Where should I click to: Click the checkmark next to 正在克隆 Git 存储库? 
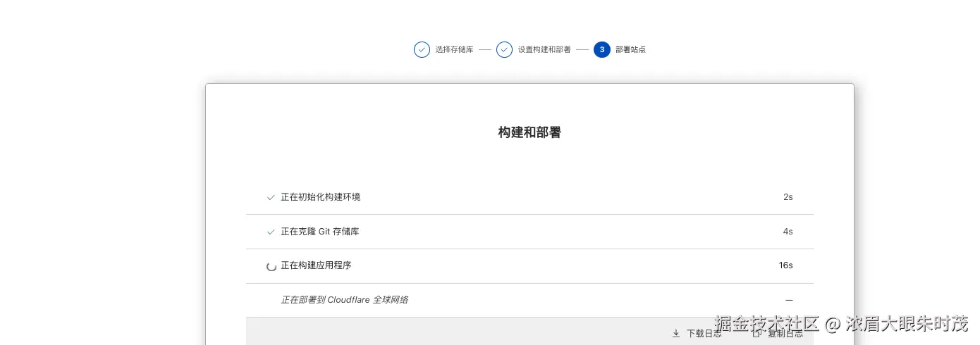point(271,232)
